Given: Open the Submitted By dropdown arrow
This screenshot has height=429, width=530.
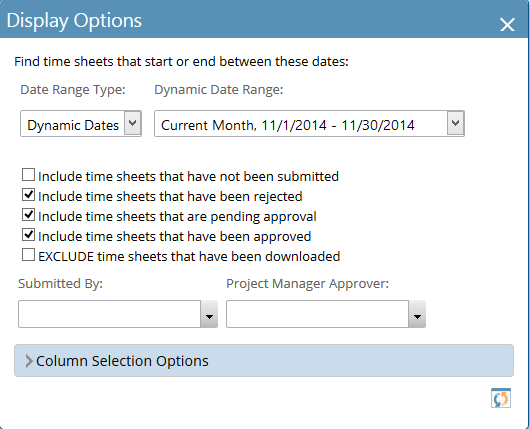Looking at the screenshot, I should click(x=209, y=314).
